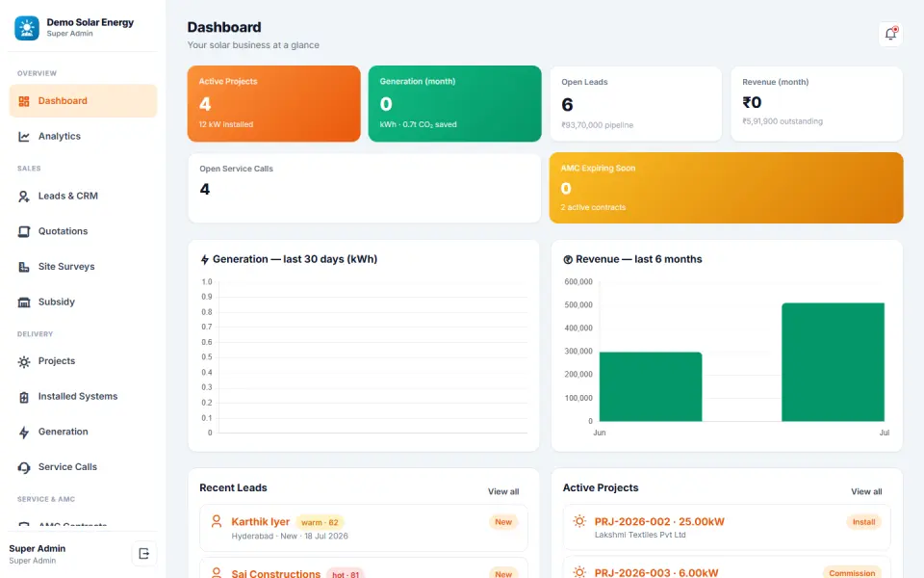
Task: Click '12 kW installed' text
Action: click(225, 124)
